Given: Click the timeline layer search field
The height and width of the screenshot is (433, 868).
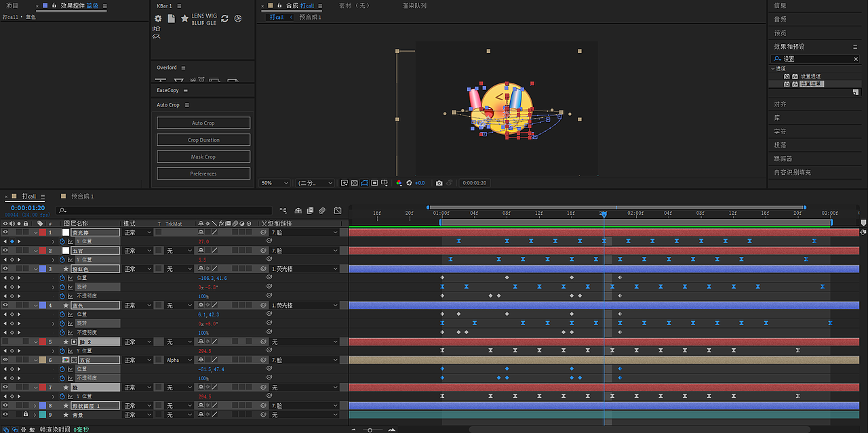Looking at the screenshot, I should 164,210.
